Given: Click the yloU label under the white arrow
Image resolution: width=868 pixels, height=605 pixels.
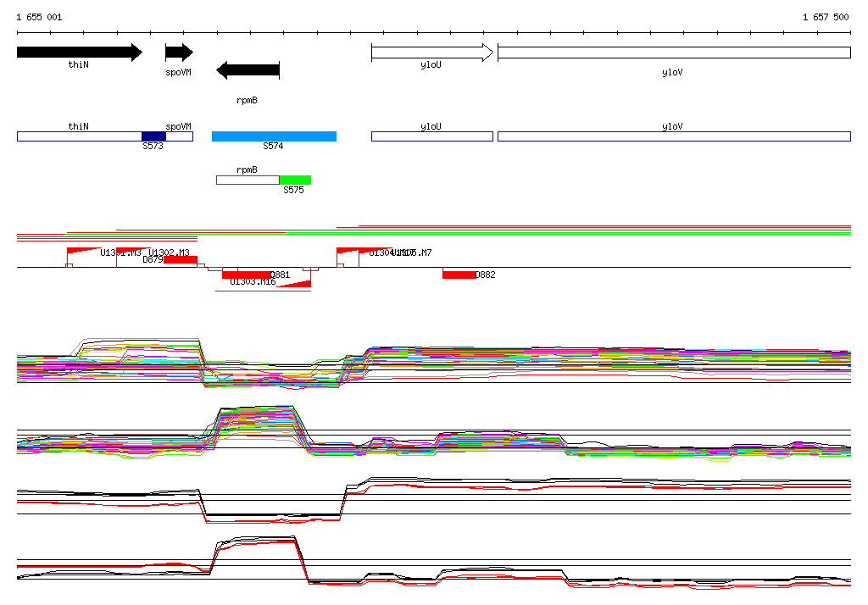Looking at the screenshot, I should 431,64.
